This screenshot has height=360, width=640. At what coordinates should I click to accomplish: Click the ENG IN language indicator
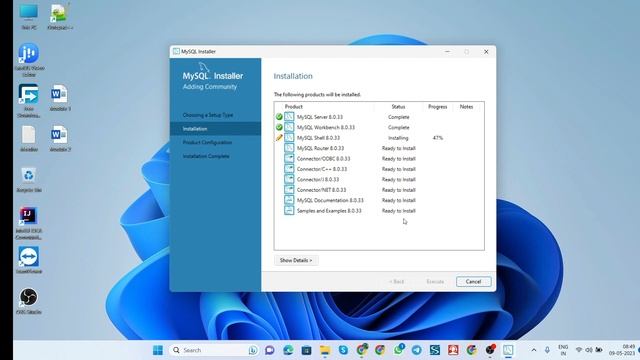(563, 350)
